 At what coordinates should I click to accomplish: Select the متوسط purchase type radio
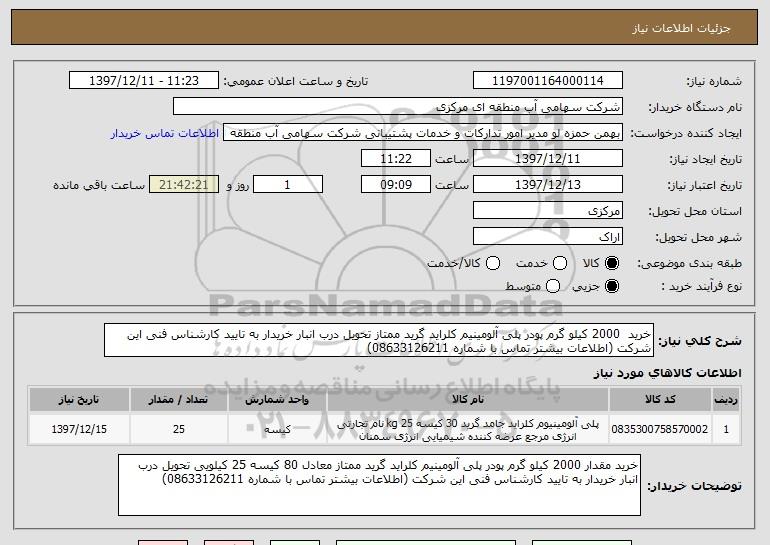point(553,286)
